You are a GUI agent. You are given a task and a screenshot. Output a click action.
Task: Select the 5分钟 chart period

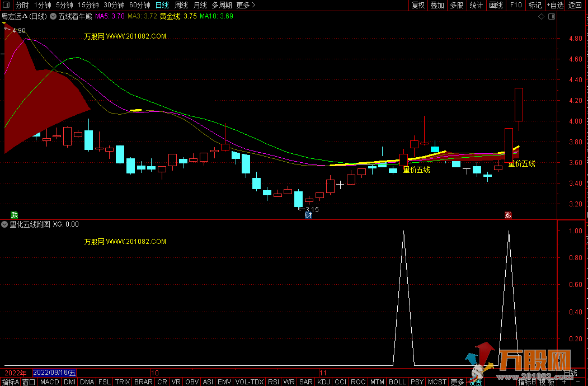coord(64,5)
